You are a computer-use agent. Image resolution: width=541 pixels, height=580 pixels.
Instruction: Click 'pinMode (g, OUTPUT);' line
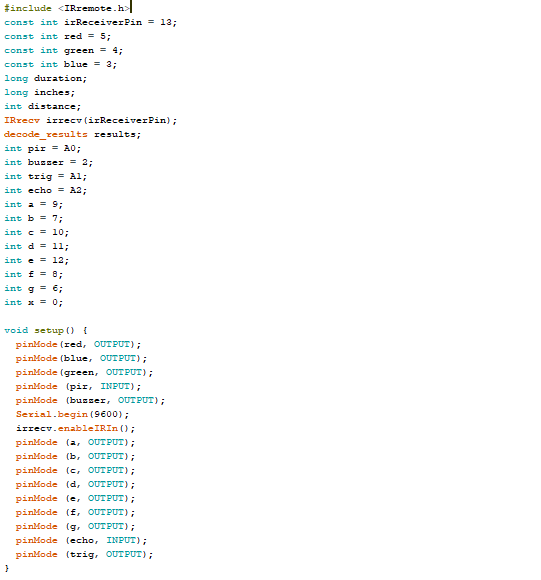75,526
